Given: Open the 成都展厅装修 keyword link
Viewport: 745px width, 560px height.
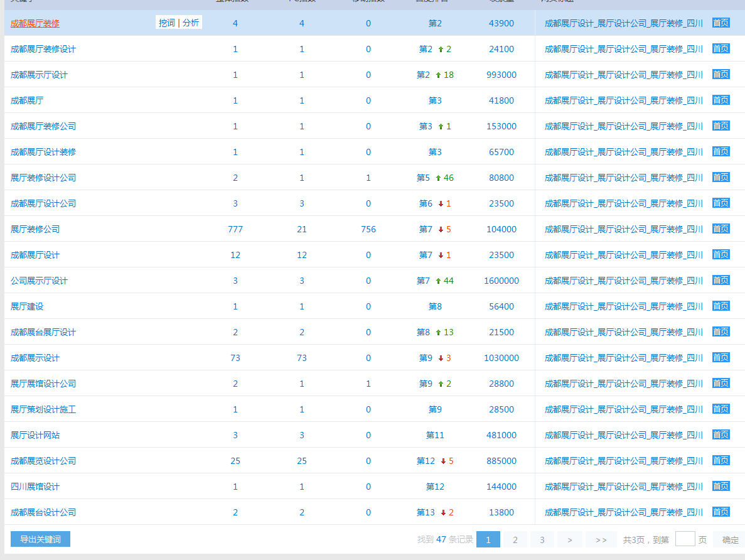Looking at the screenshot, I should pos(35,23).
